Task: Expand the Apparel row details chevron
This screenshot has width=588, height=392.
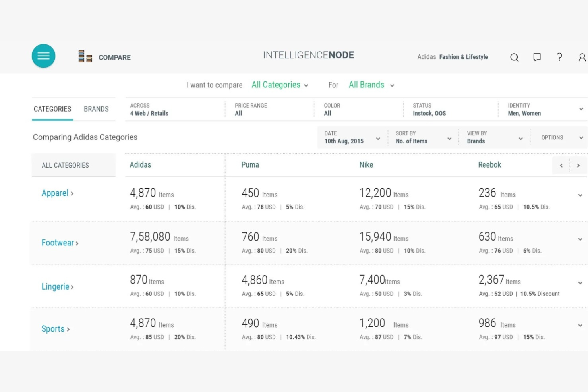Action: coord(580,195)
